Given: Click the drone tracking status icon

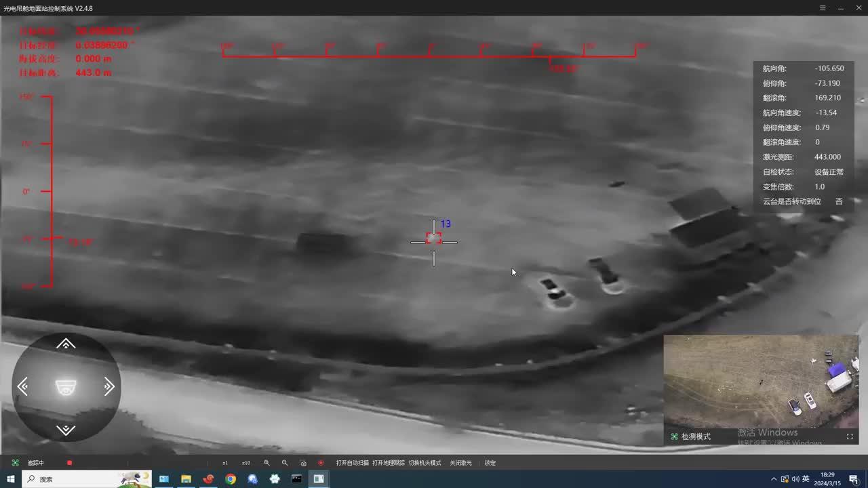Looking at the screenshot, I should 15,463.
